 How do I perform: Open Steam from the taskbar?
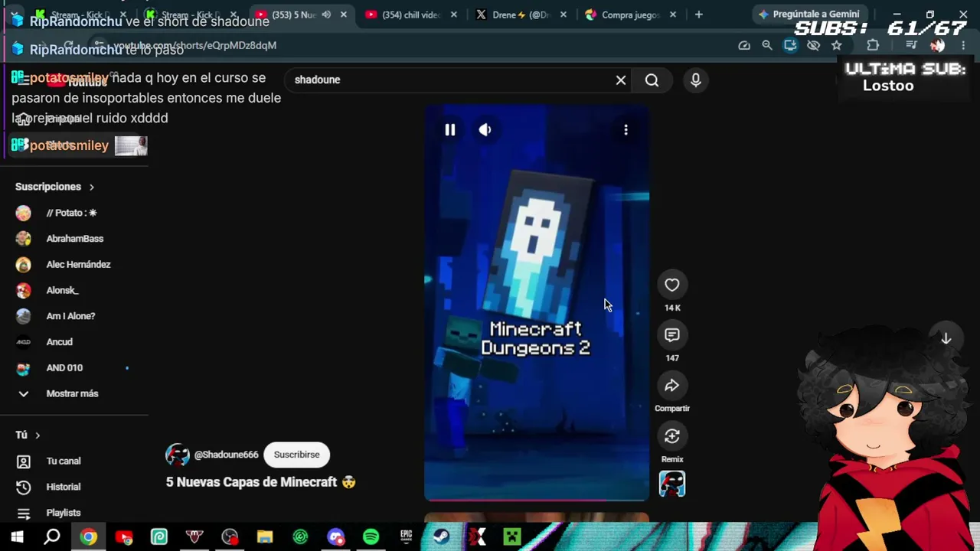click(441, 537)
